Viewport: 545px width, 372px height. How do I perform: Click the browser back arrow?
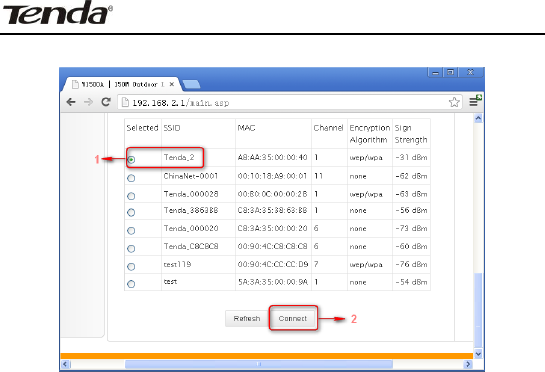[71, 102]
